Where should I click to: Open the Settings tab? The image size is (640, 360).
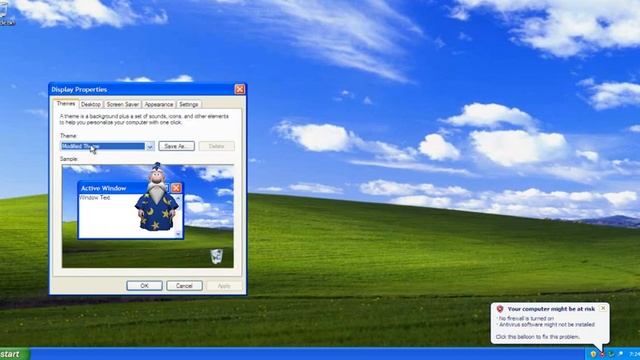pos(189,104)
